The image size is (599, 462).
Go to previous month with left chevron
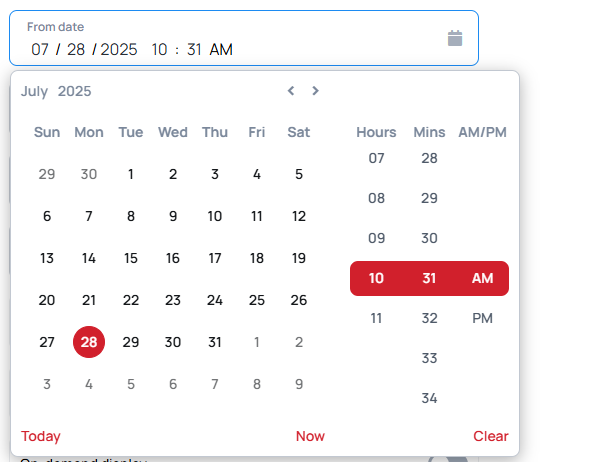tap(291, 91)
